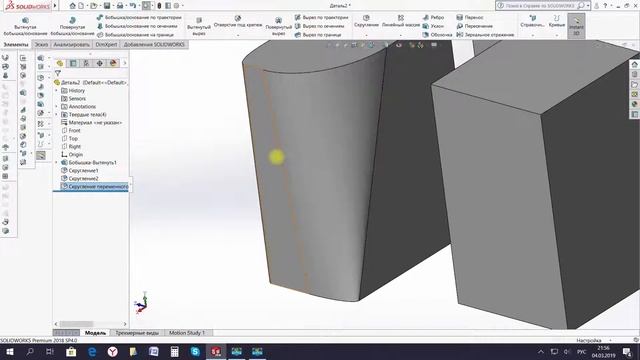Image resolution: width=640 pixels, height=360 pixels.
Task: Click the Print icon
Action: [120, 6]
